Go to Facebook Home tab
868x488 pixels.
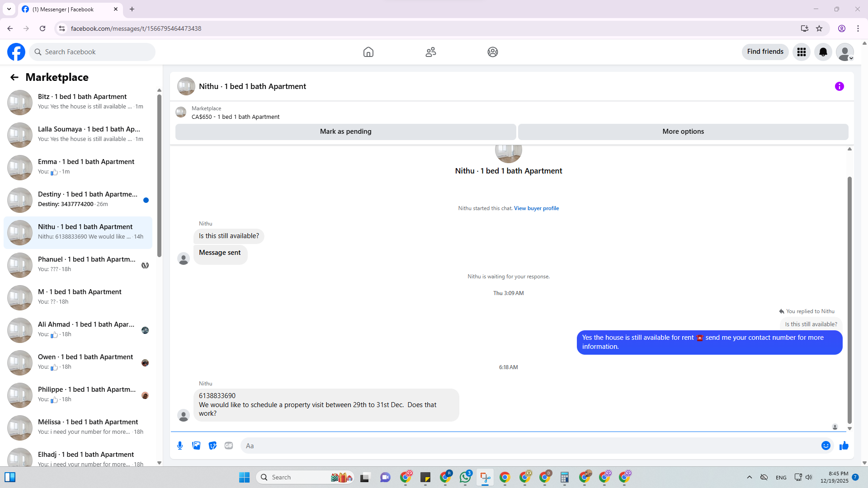[368, 52]
